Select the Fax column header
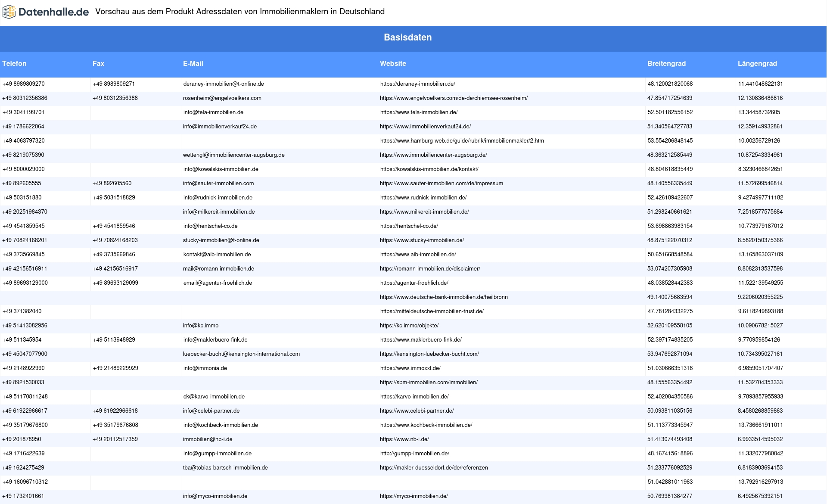 98,64
